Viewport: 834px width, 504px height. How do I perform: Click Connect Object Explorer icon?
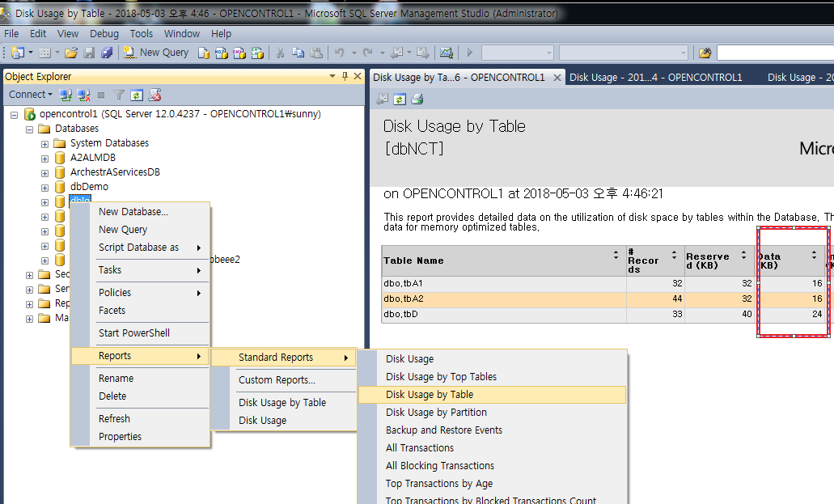66,95
